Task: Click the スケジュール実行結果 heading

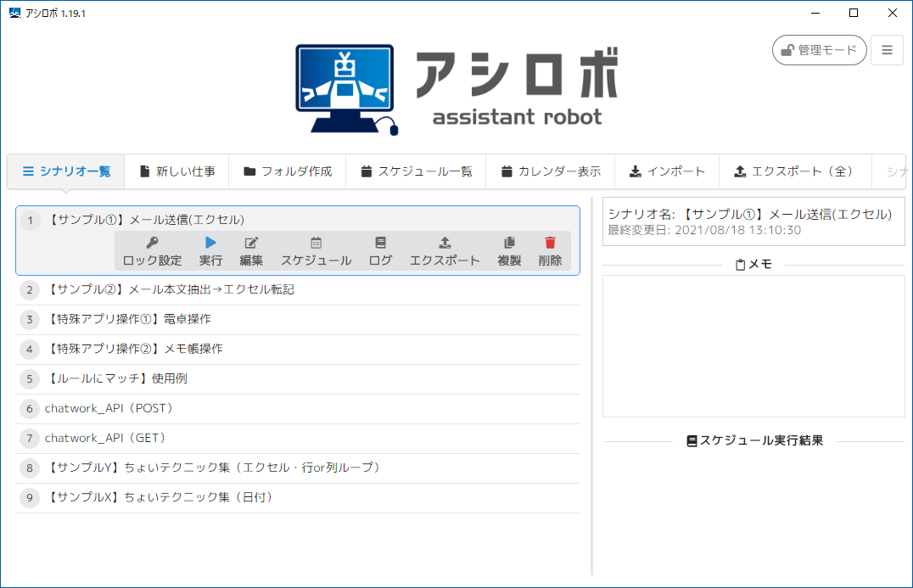Action: pyautogui.click(x=754, y=440)
